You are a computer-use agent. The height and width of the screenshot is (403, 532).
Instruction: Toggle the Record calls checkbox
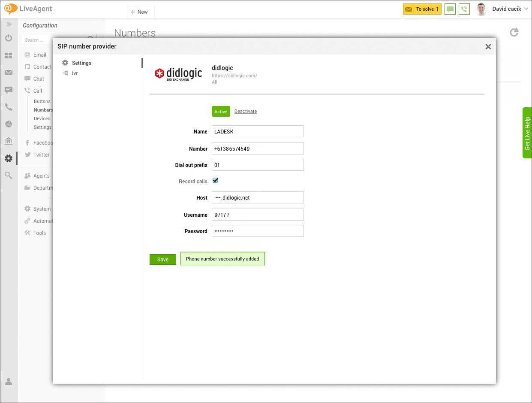click(216, 181)
